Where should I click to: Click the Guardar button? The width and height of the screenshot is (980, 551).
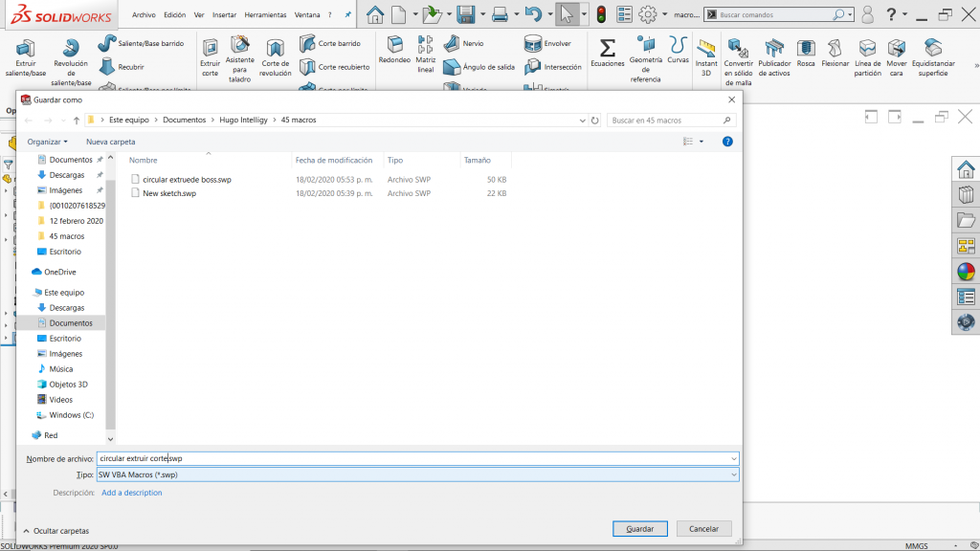(640, 528)
